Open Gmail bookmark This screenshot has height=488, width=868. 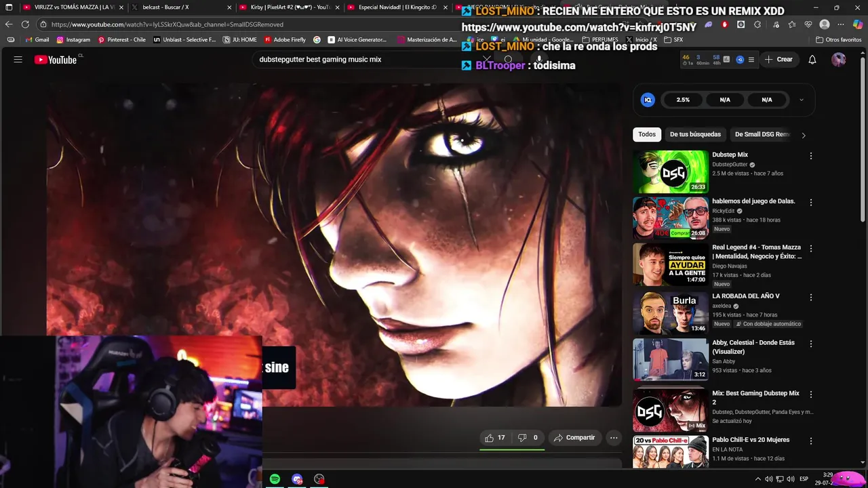(x=37, y=40)
